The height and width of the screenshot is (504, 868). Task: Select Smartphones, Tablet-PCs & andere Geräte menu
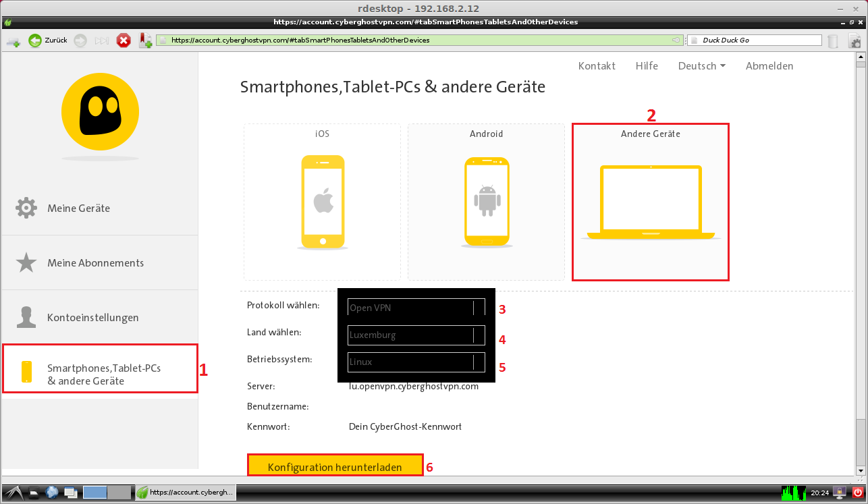100,368
